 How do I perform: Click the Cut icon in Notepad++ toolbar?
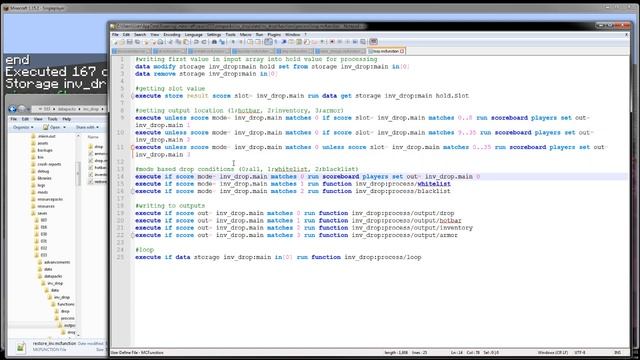170,42
